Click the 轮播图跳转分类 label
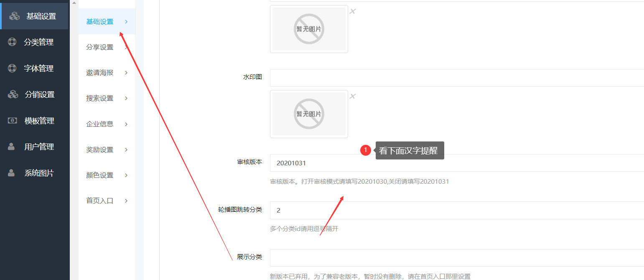 240,209
